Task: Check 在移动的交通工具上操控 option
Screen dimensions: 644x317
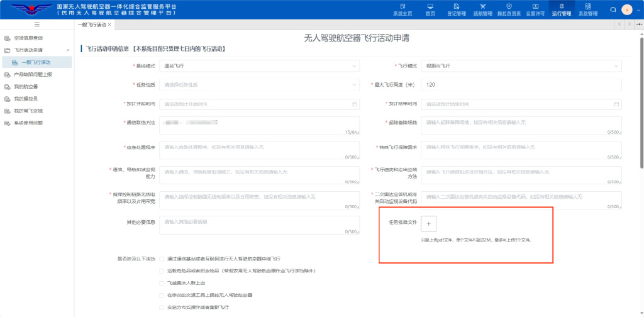Action: point(162,295)
